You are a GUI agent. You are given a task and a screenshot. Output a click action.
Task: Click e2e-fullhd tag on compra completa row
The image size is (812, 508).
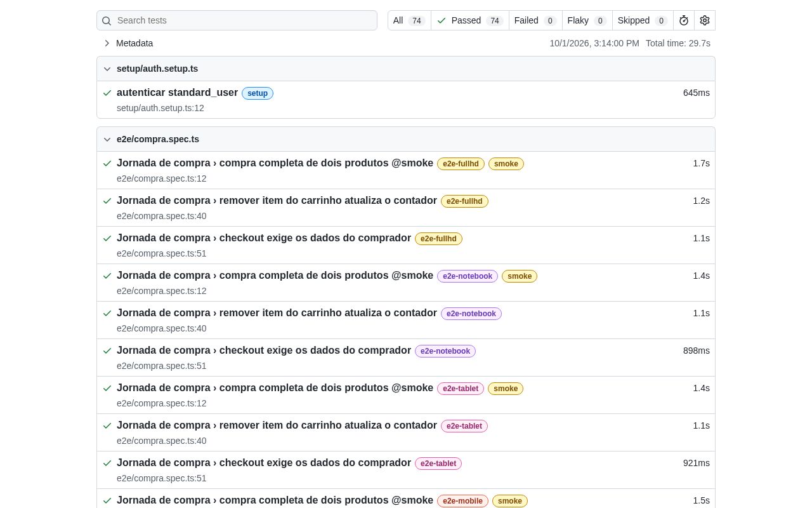[461, 164]
